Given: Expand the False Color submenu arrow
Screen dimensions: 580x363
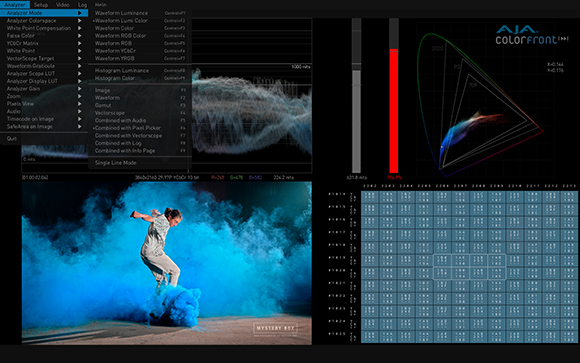Looking at the screenshot, I should [80, 36].
